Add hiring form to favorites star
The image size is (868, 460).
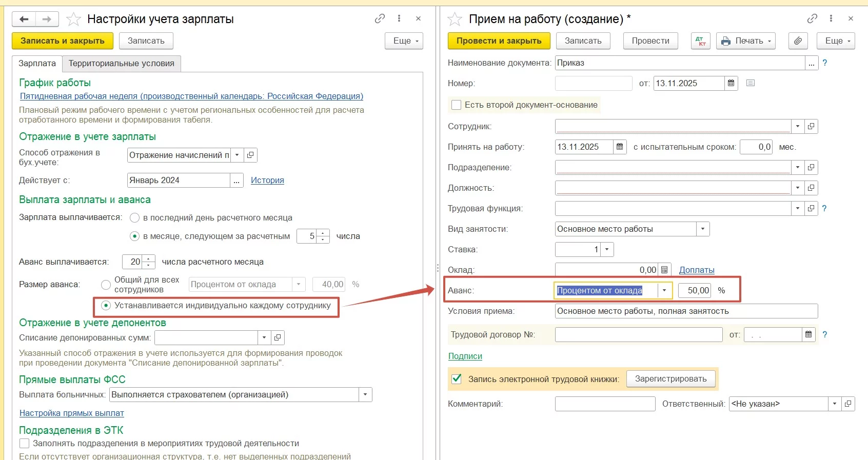455,19
